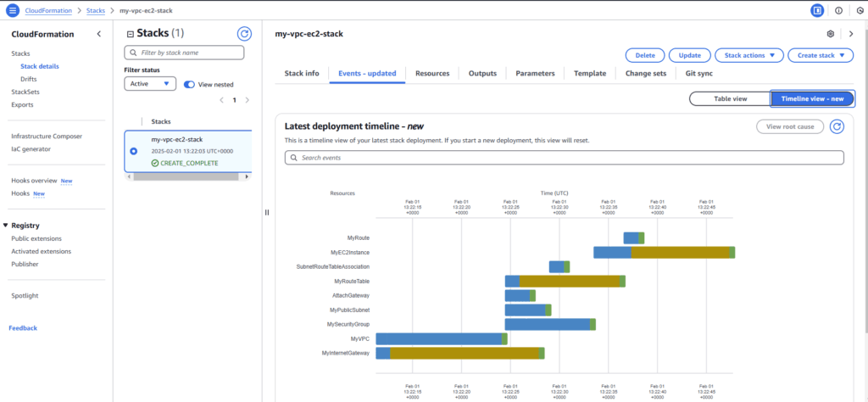Viewport: 868px width, 402px height.
Task: Open the Stacks breadcrumb link
Action: click(x=95, y=10)
